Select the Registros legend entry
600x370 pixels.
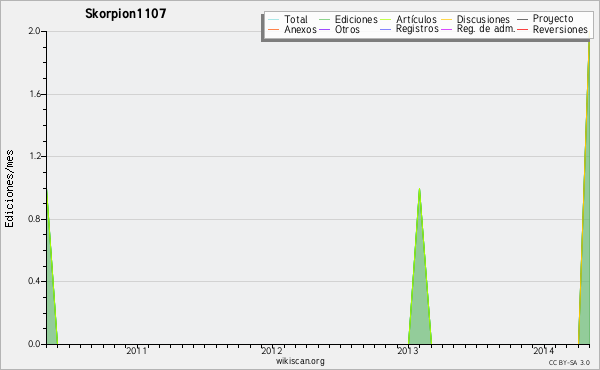(x=409, y=29)
